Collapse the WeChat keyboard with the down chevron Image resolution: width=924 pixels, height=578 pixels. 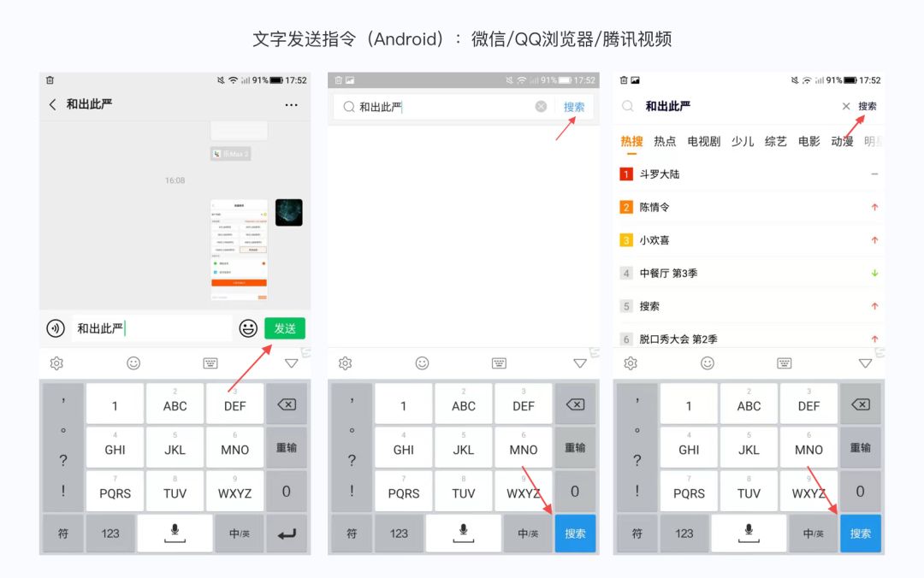tap(292, 363)
